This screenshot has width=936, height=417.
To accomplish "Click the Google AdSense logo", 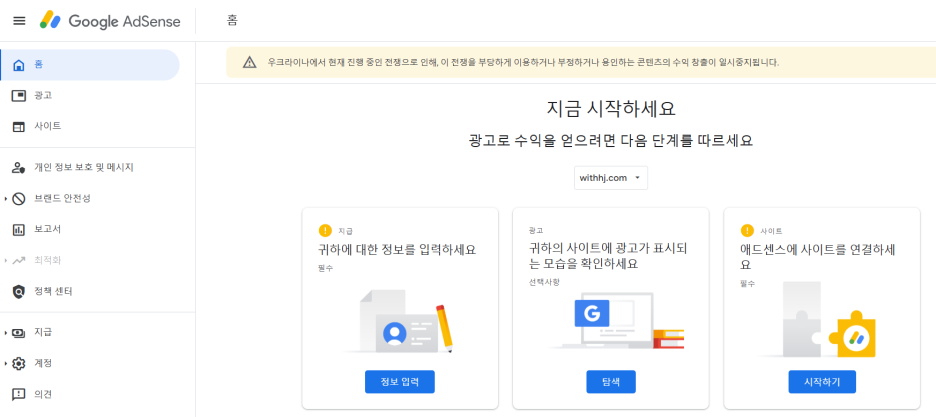I will click(110, 21).
